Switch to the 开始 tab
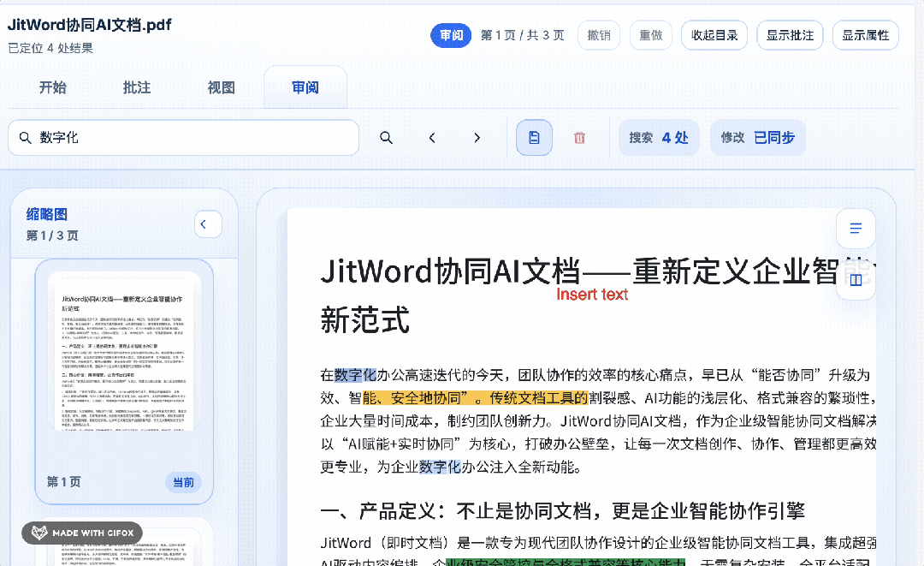 52,87
